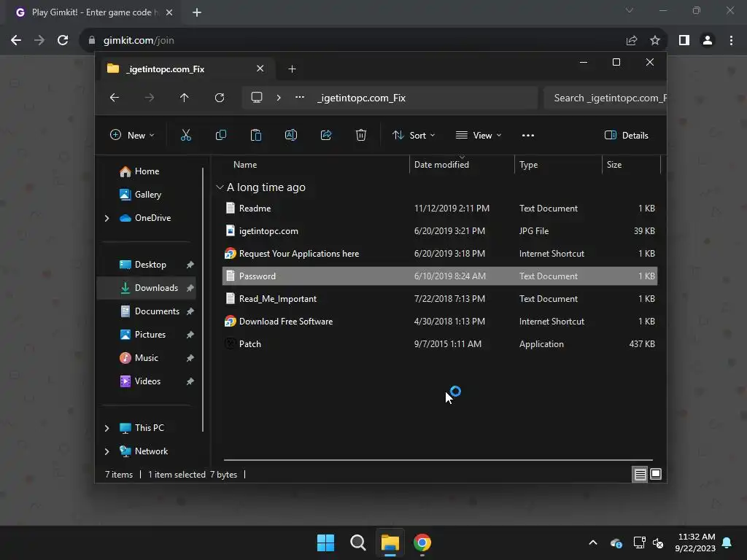Open notification bell in taskbar
This screenshot has width=747, height=560.
(727, 542)
